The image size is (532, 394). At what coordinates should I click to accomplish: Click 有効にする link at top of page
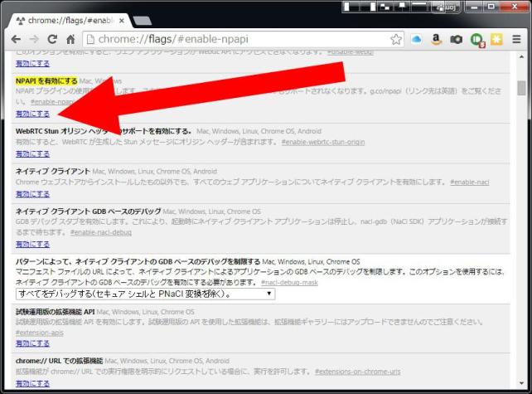(32, 64)
